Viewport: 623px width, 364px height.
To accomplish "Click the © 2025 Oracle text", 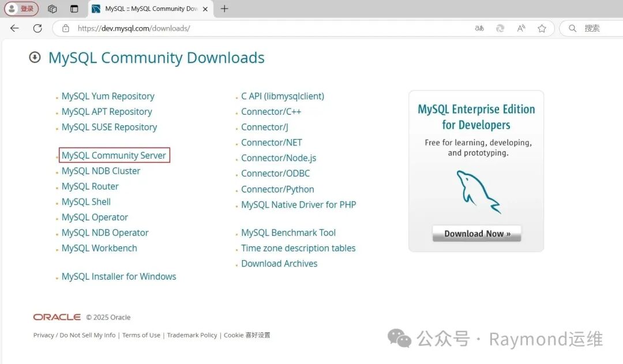I will pyautogui.click(x=108, y=317).
